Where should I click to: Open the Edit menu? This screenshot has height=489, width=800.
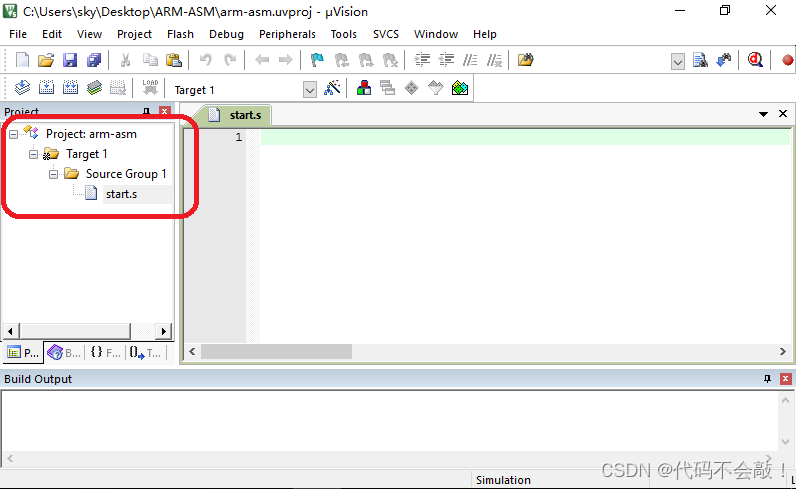pyautogui.click(x=52, y=34)
